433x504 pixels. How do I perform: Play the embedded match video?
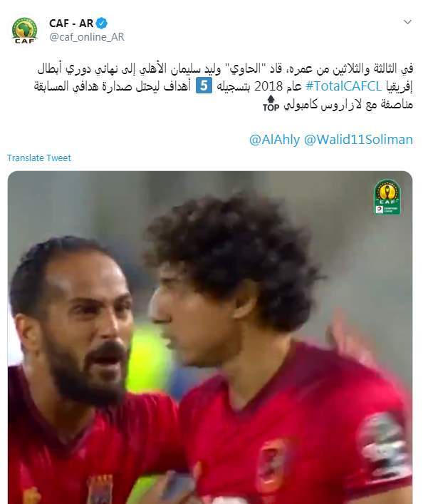coord(210,337)
